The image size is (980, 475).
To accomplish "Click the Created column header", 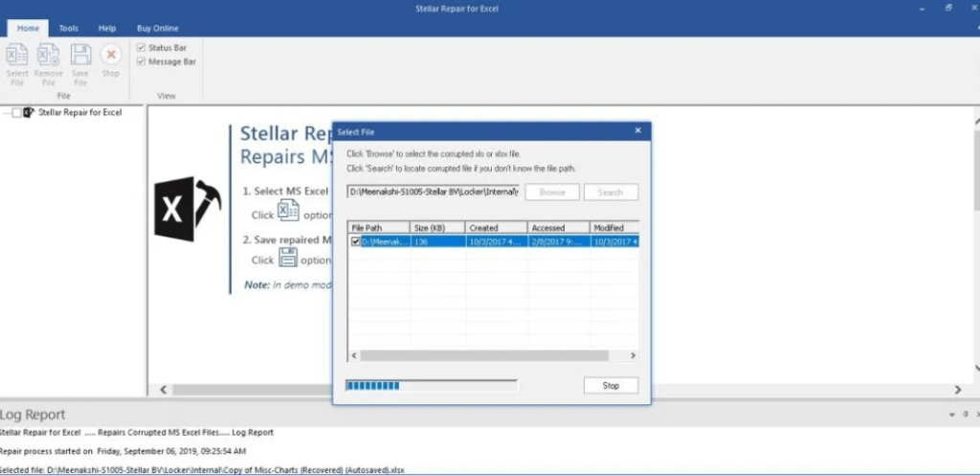I will (x=497, y=228).
